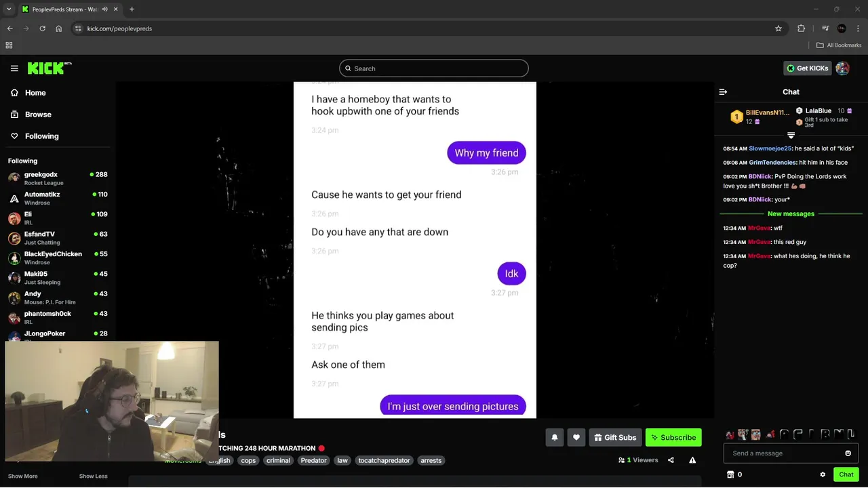Open the Kick user avatar menu

[842, 68]
